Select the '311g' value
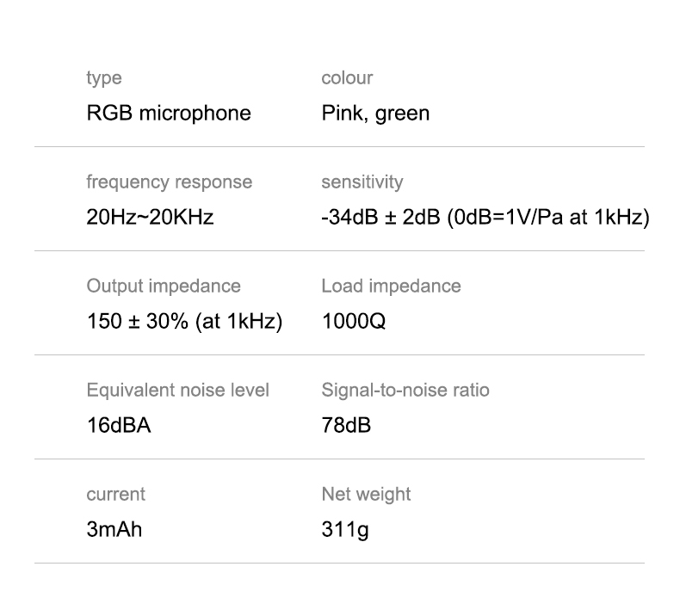The image size is (680, 616). (x=344, y=529)
